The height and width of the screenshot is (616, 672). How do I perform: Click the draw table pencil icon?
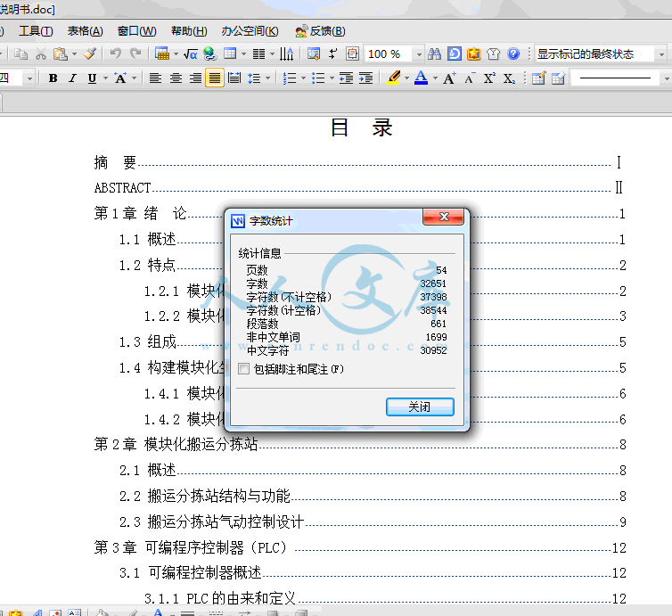pos(538,78)
